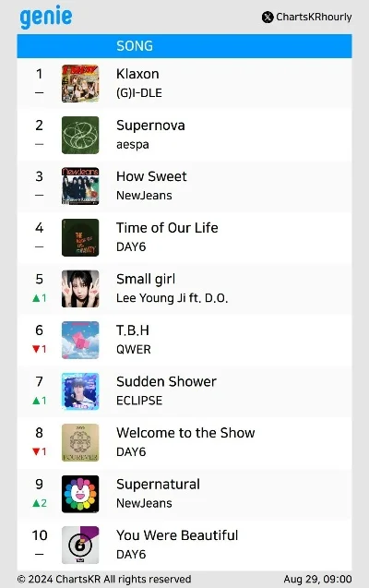The image size is (369, 588).
Task: Click the ChartsKRhourly account name
Action: click(x=314, y=18)
